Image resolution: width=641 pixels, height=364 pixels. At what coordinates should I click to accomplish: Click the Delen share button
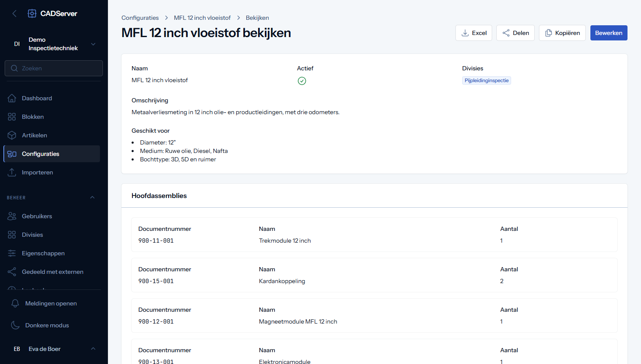click(x=515, y=33)
